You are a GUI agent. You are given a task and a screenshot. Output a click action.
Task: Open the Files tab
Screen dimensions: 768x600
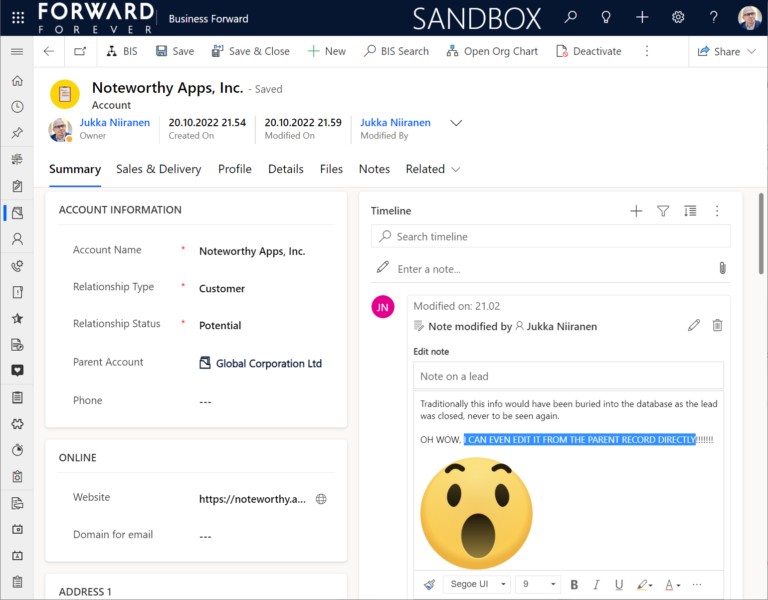[x=331, y=169]
